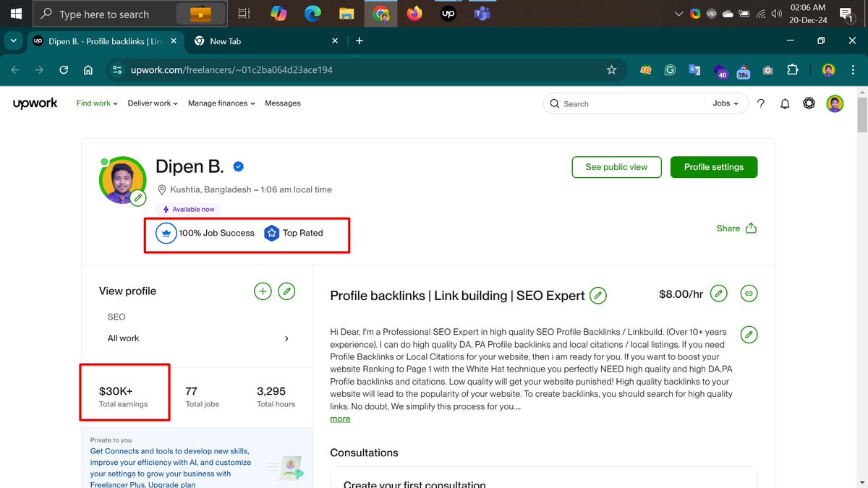This screenshot has height=488, width=868.
Task: Open the notifications bell
Action: coord(785,103)
